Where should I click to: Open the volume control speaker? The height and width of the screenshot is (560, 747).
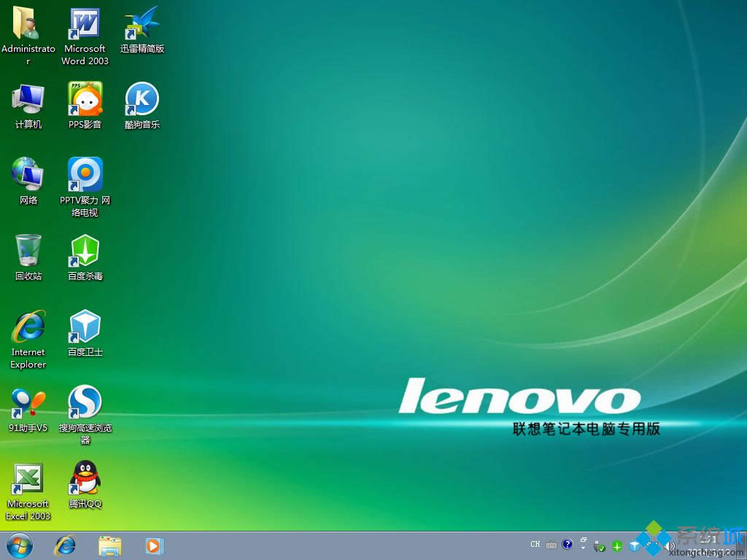670,545
